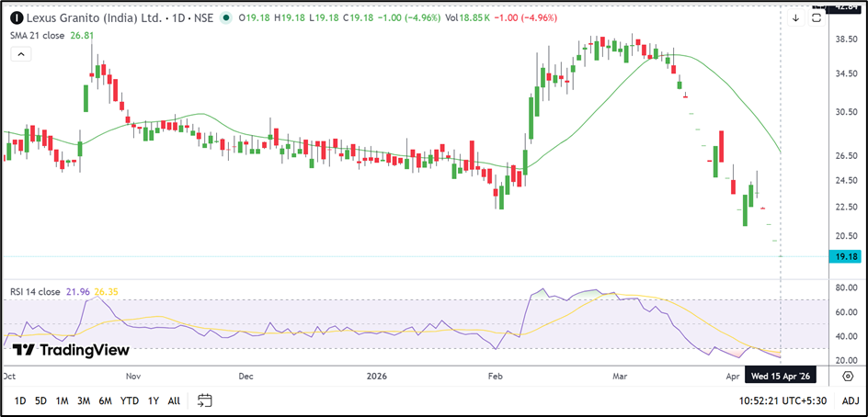Switch to 3M time range
The width and height of the screenshot is (868, 417).
coord(84,400)
